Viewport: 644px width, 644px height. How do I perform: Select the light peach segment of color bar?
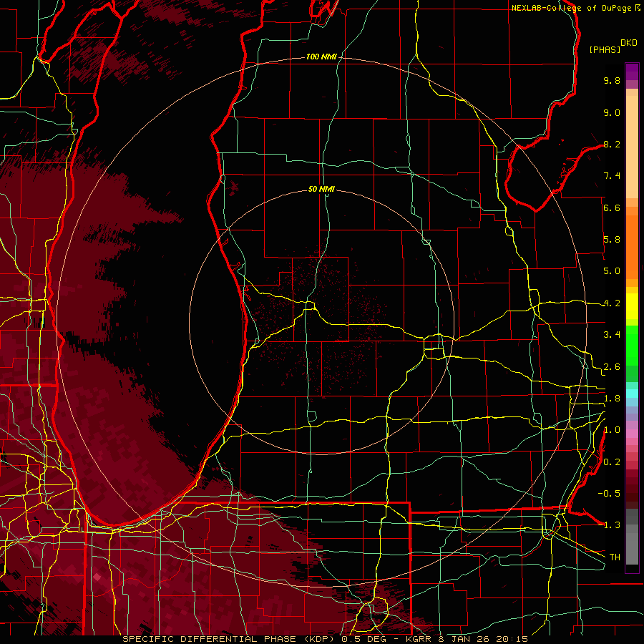point(632,147)
